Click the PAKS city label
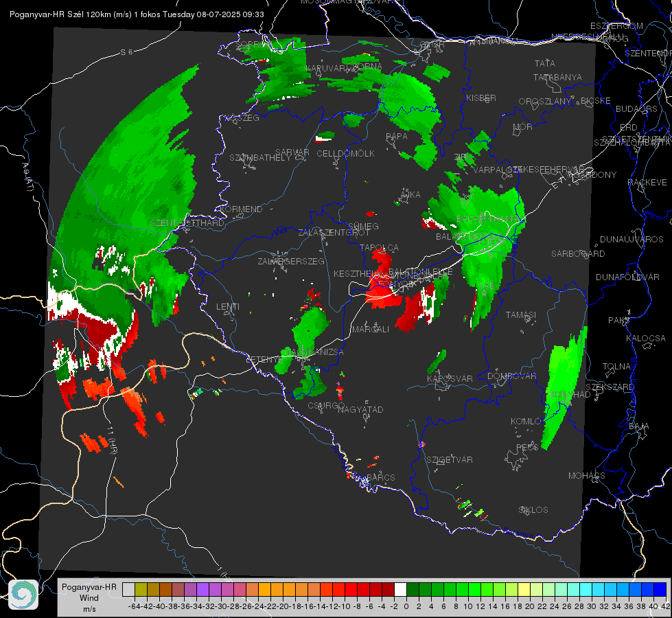Viewport: 672px width, 618px height. pyautogui.click(x=619, y=321)
